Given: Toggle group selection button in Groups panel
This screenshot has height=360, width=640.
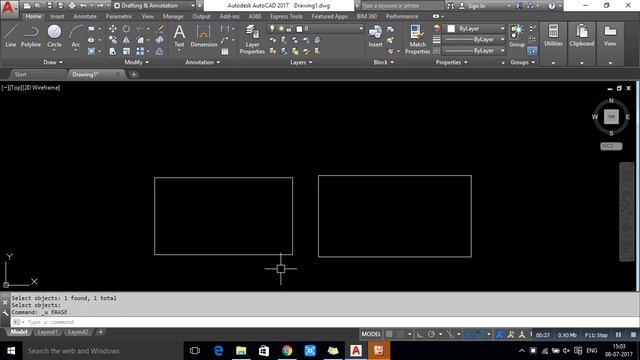Looking at the screenshot, I should click(532, 51).
